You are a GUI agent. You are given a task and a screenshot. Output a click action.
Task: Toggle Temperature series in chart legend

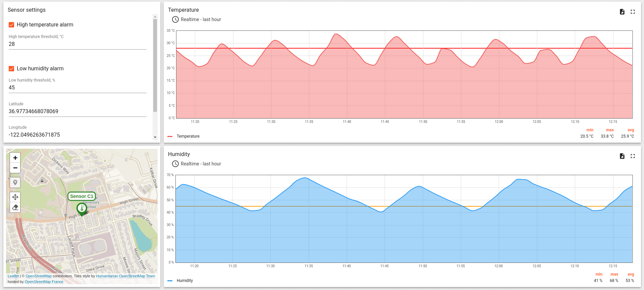point(188,136)
